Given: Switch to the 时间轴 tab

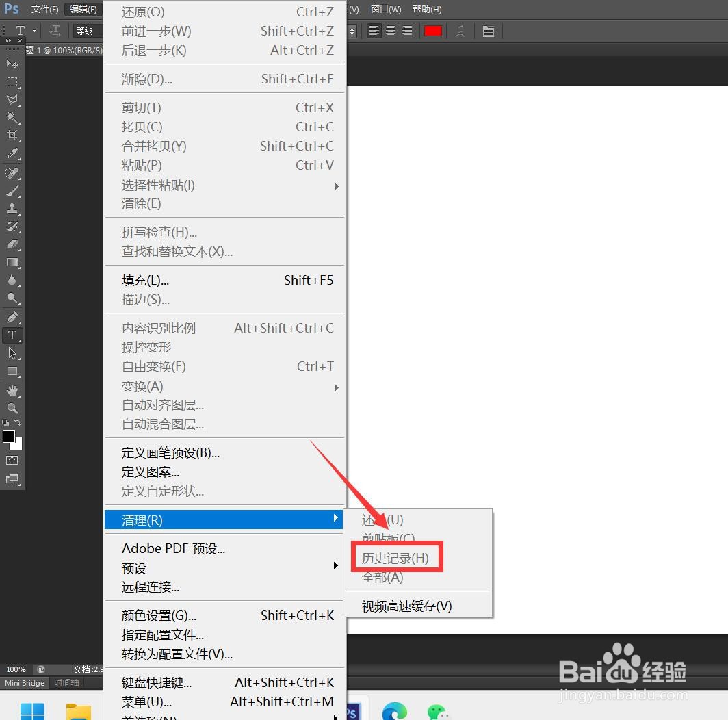Looking at the screenshot, I should tap(66, 683).
